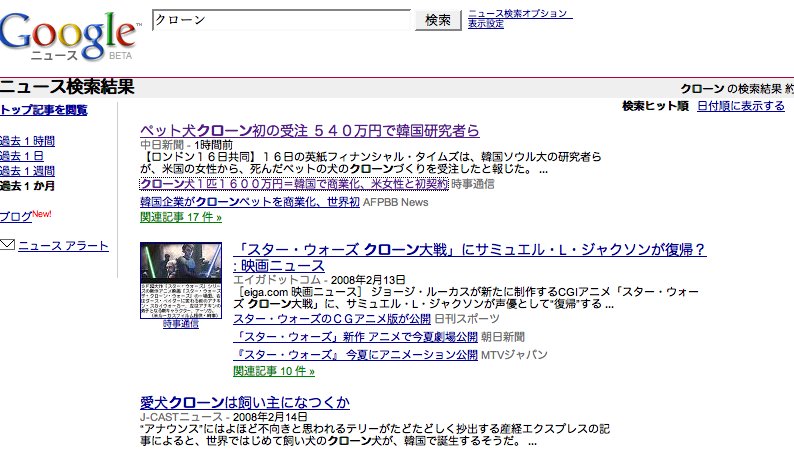Open クローン犬1匹1600万円 article link
The height and width of the screenshot is (460, 794).
294,184
